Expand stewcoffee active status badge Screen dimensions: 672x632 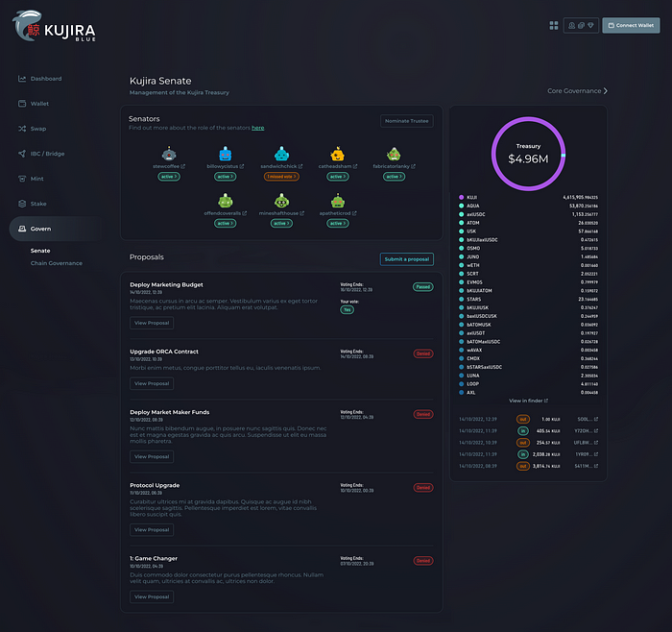[169, 177]
